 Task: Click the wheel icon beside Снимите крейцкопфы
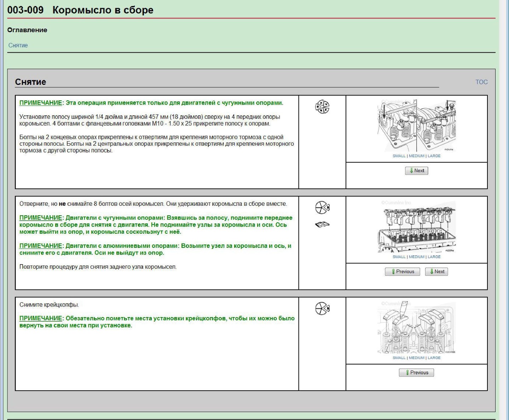point(322,309)
